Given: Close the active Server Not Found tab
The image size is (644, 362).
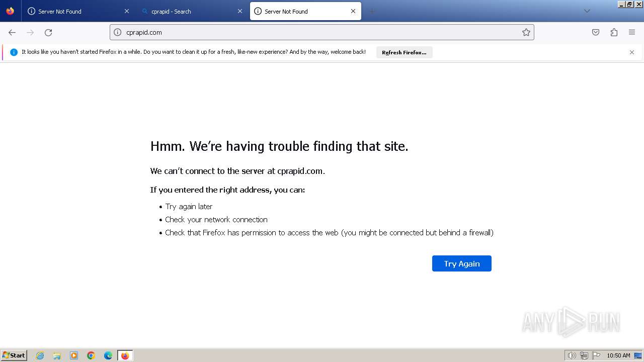Looking at the screenshot, I should pyautogui.click(x=353, y=11).
